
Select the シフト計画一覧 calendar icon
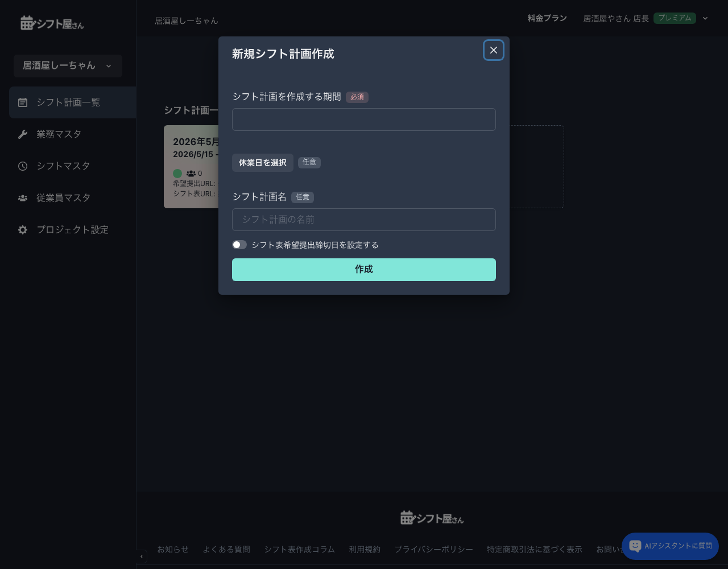(x=23, y=102)
